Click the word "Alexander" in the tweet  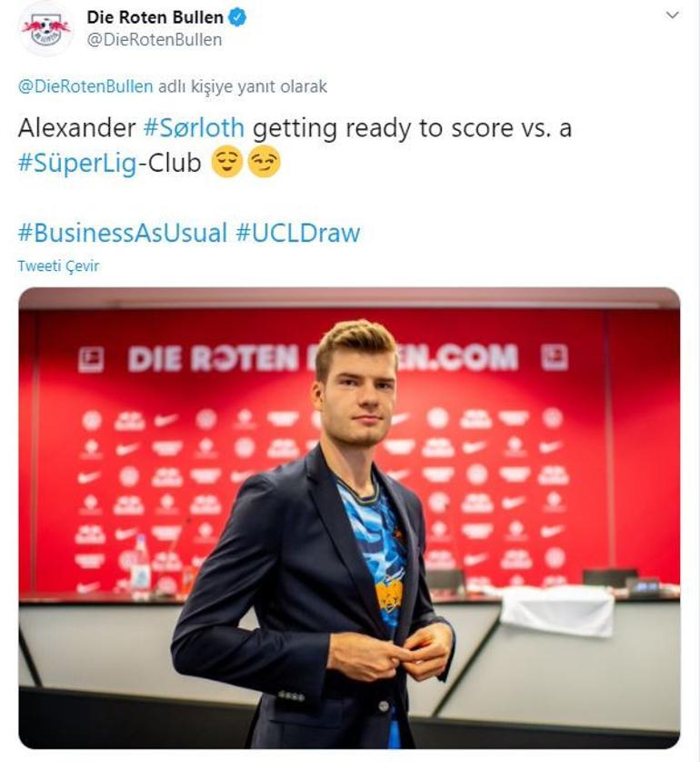pyautogui.click(x=76, y=127)
